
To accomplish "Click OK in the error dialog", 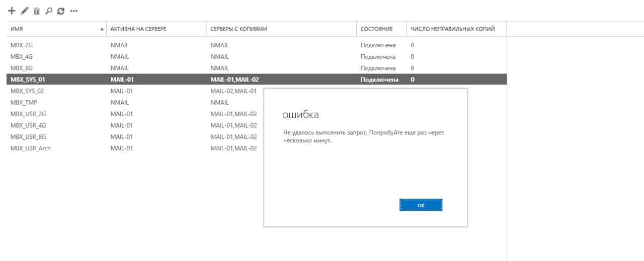I will (421, 205).
